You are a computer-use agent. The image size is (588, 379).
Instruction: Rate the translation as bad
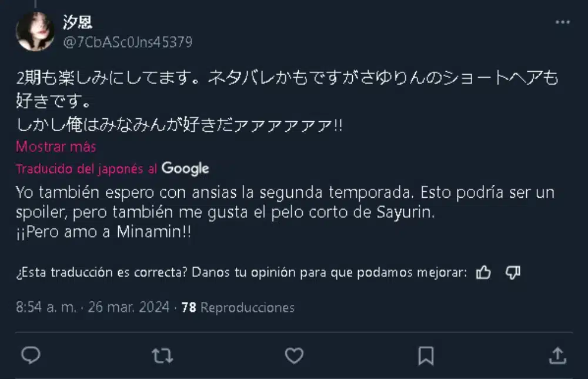[512, 272]
